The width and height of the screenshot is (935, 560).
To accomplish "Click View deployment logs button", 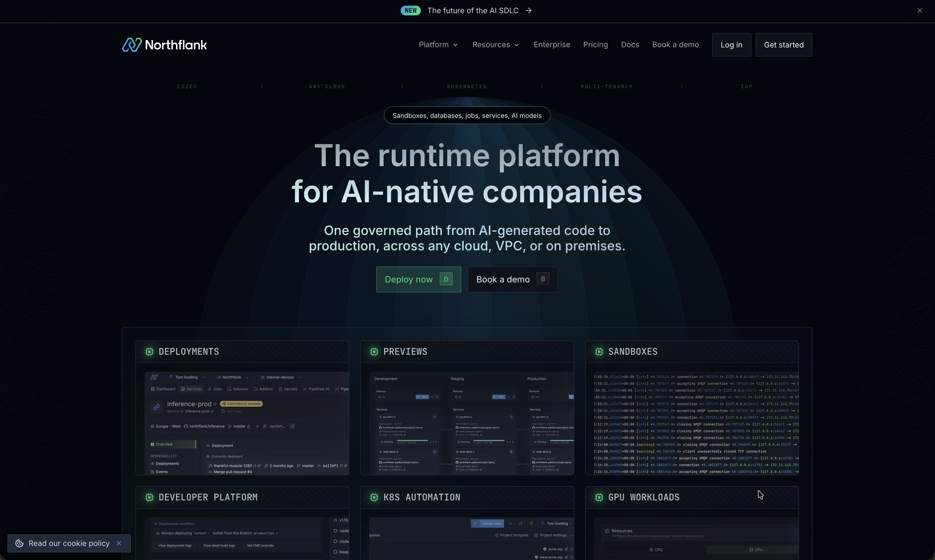I will pos(175,546).
